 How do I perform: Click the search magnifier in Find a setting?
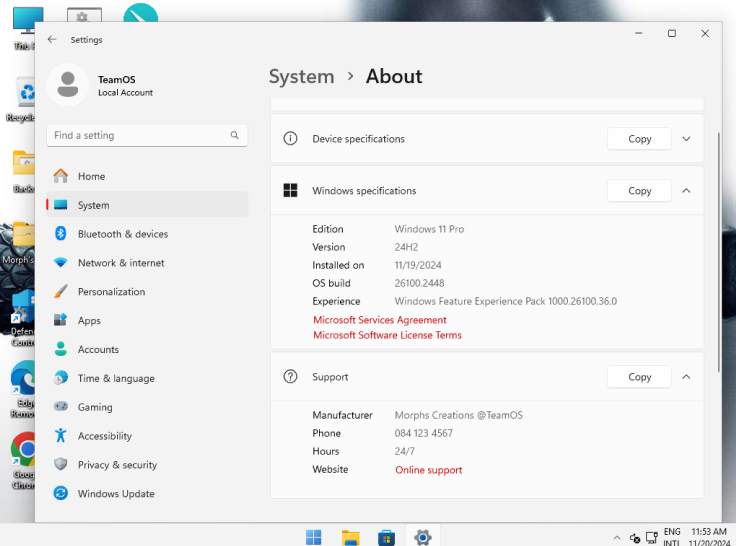click(235, 135)
